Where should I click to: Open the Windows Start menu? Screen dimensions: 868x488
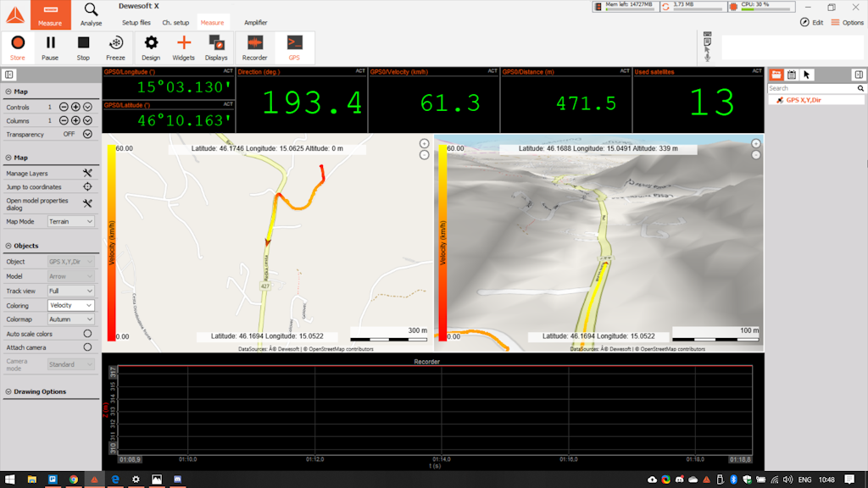point(9,480)
